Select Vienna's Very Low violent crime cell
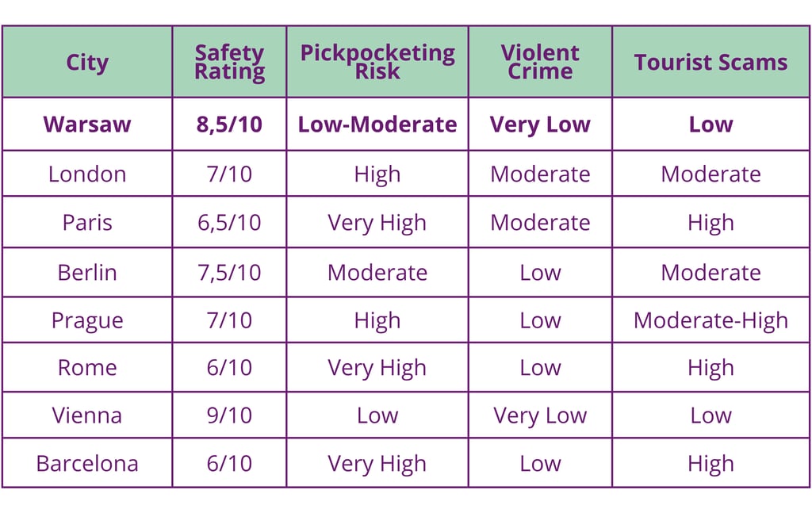This screenshot has height=513, width=812. tap(540, 415)
